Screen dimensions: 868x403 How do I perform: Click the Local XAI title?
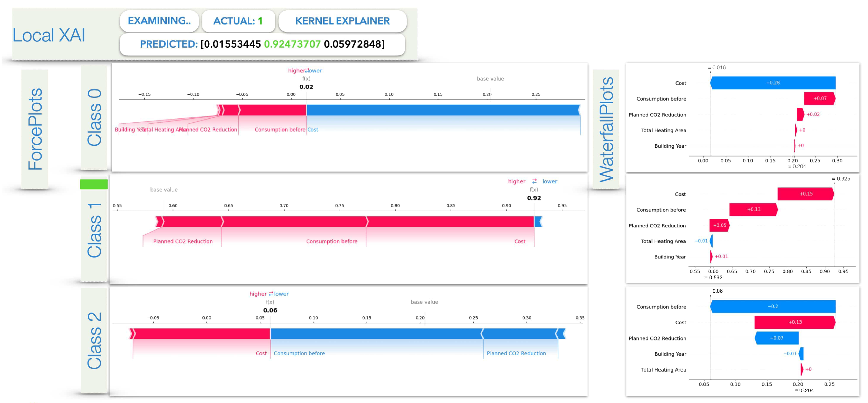tap(49, 35)
